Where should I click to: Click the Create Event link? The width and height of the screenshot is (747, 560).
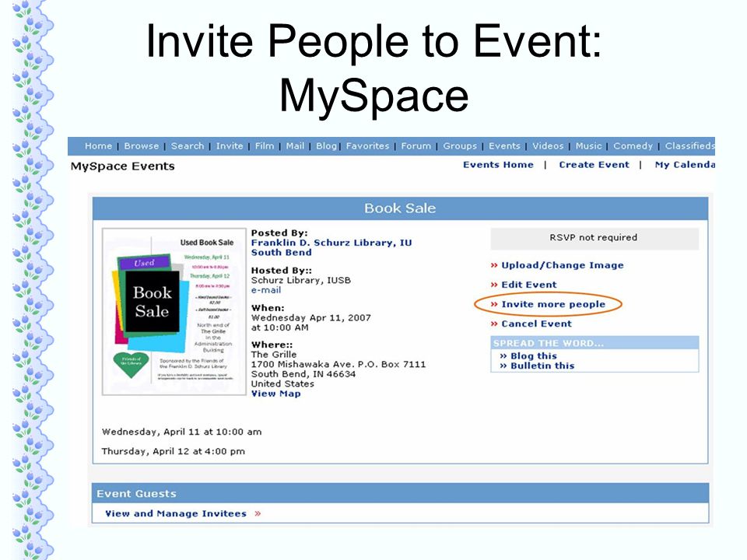[x=594, y=165]
